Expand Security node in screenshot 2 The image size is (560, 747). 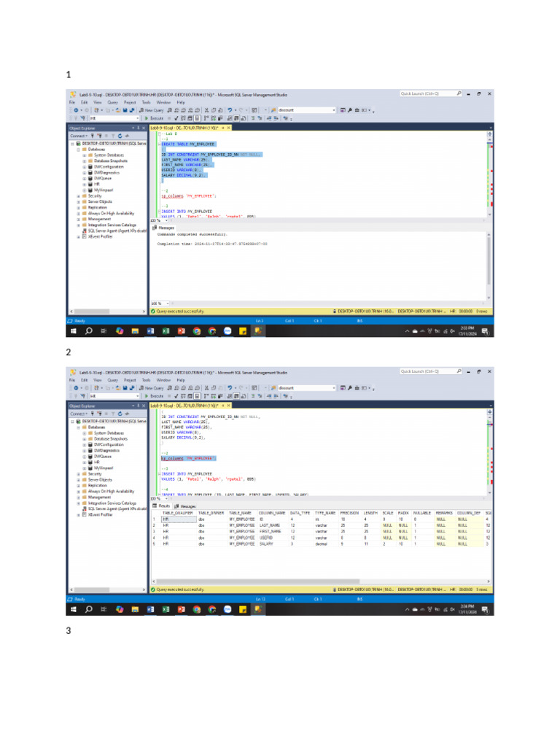[x=79, y=474]
